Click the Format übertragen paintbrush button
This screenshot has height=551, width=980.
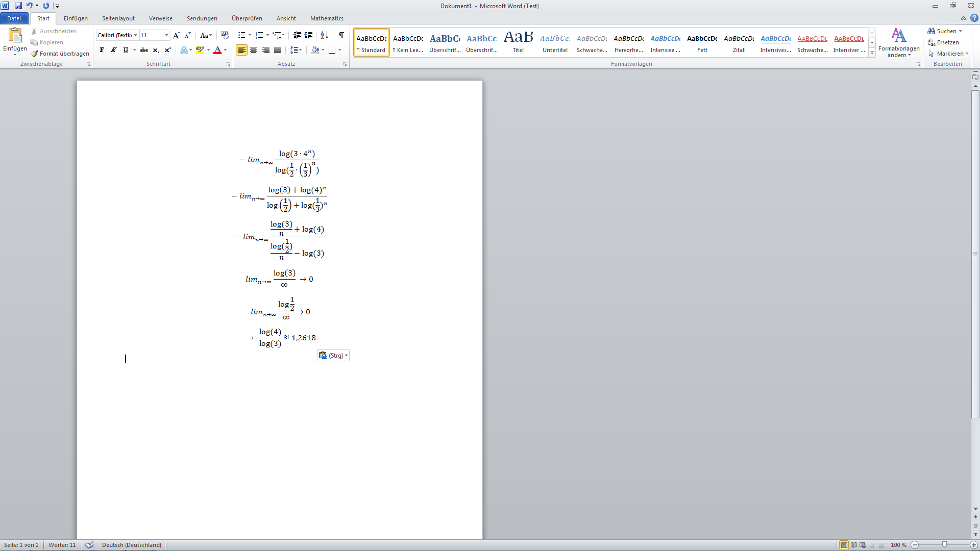60,54
